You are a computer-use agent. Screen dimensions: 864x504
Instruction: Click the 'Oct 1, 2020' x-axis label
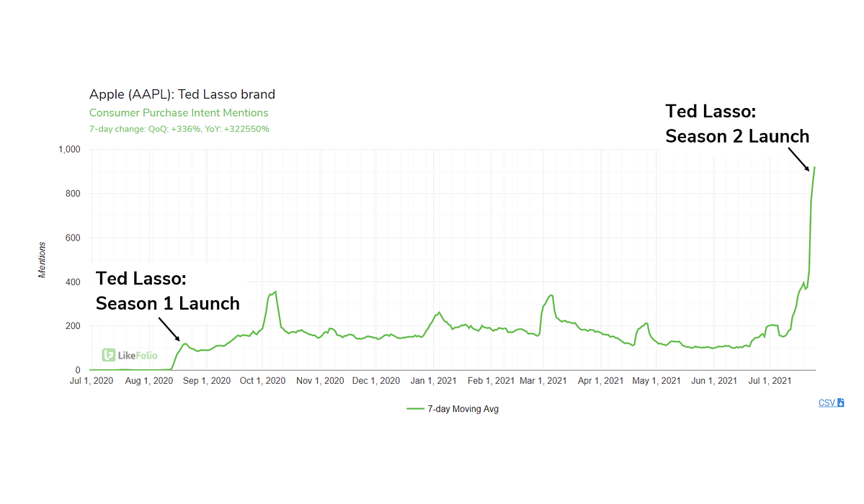(x=262, y=381)
